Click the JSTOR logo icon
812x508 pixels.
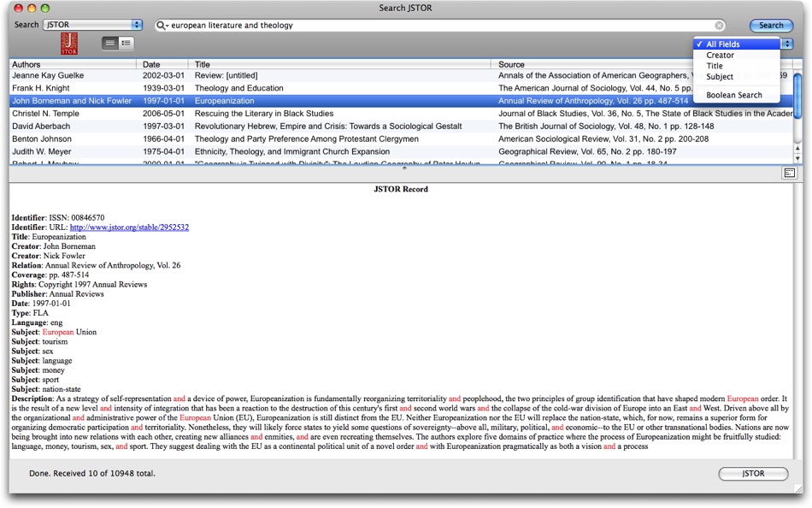69,44
